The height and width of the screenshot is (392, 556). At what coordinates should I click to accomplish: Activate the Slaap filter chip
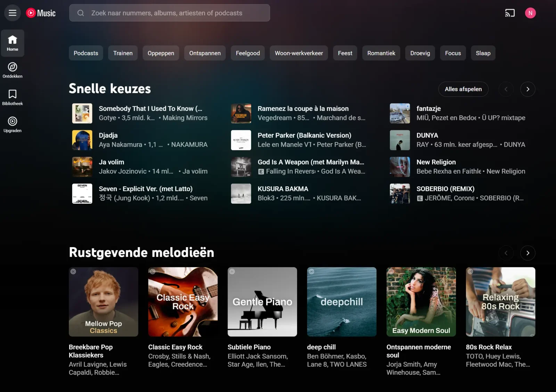click(483, 53)
